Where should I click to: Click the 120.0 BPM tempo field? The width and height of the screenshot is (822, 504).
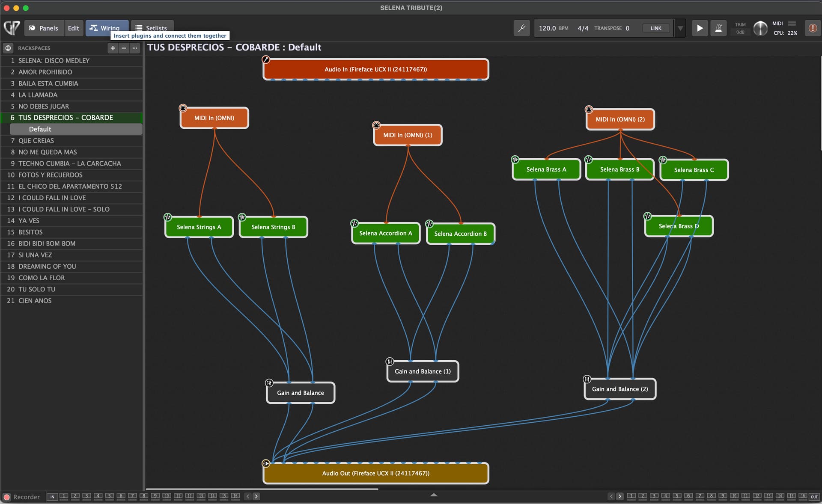pos(554,28)
